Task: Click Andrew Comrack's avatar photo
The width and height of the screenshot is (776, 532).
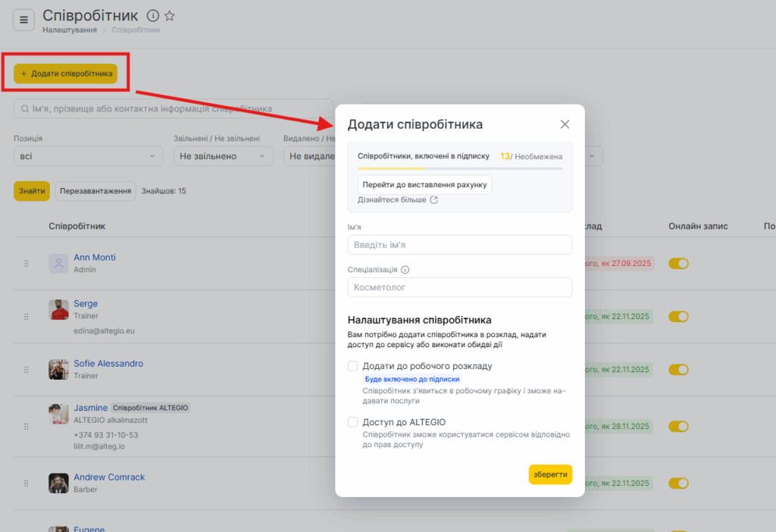Action: (58, 483)
